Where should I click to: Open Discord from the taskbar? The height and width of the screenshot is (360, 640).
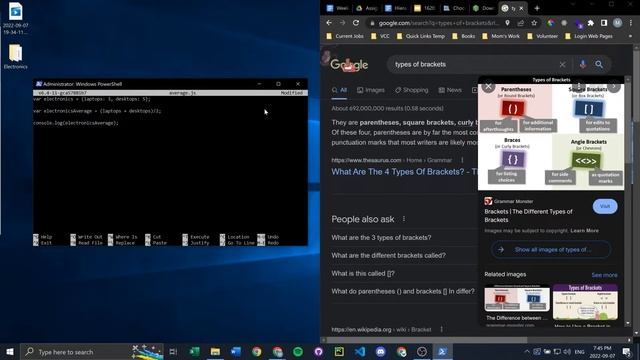tap(380, 351)
